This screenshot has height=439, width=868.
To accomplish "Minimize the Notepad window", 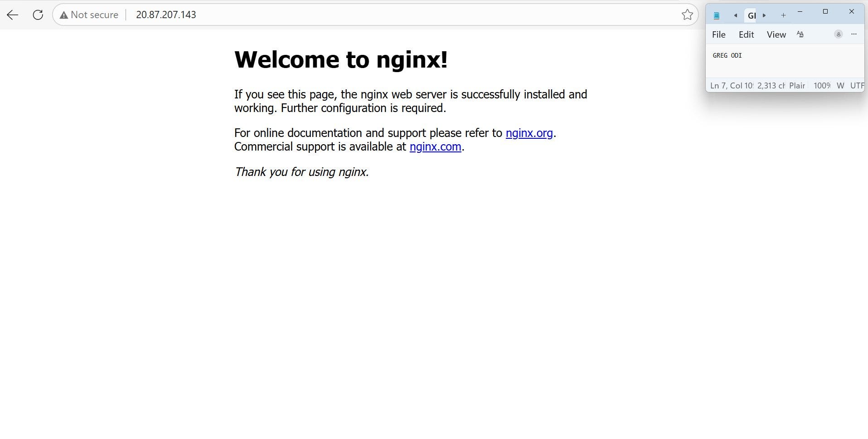I will [800, 12].
